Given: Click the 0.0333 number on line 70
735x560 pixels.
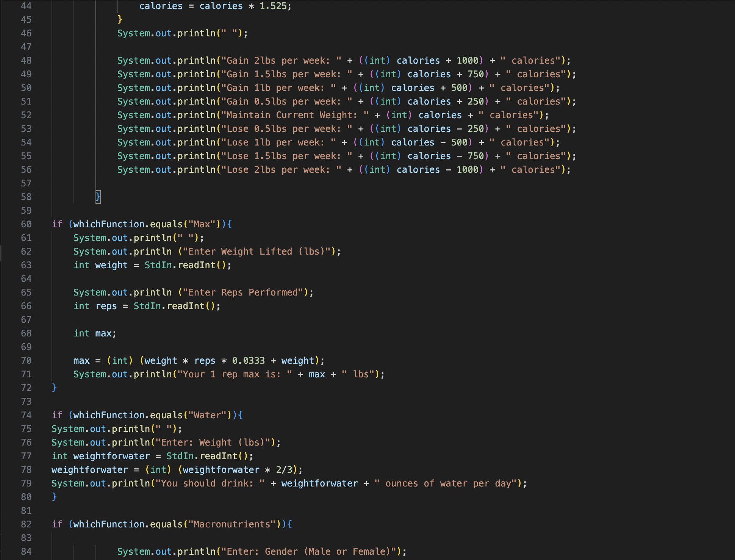Looking at the screenshot, I should pyautogui.click(x=248, y=360).
